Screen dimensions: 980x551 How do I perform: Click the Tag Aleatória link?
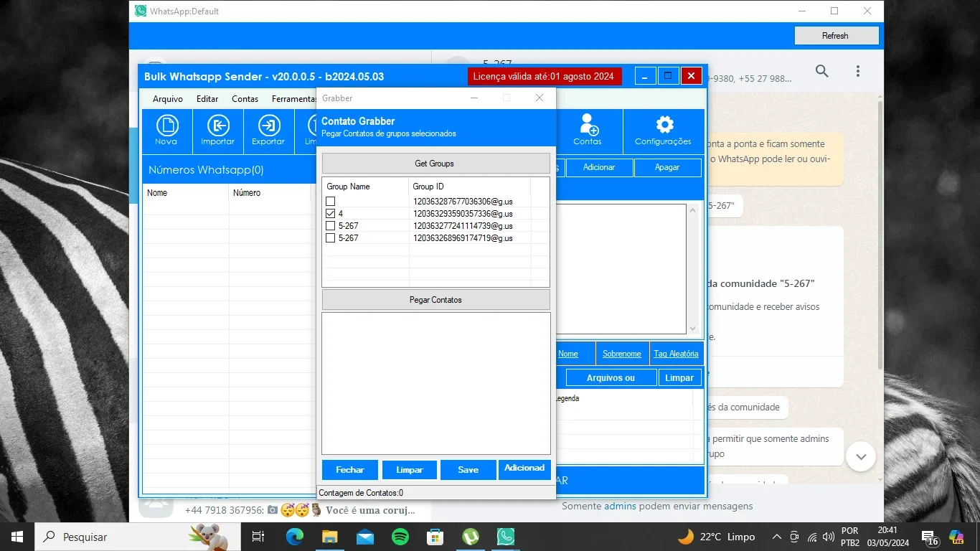tap(676, 354)
